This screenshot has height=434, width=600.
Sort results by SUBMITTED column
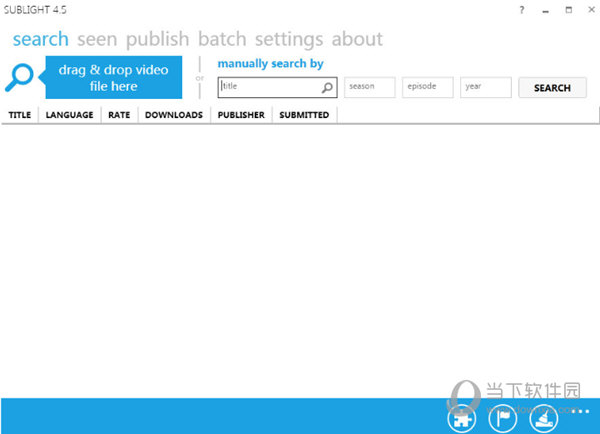[304, 115]
